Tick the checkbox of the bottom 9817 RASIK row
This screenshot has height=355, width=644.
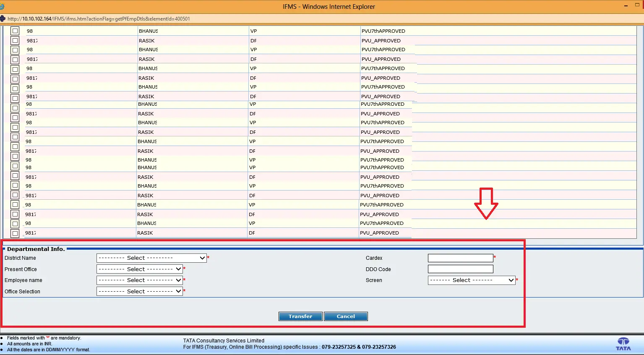click(15, 233)
